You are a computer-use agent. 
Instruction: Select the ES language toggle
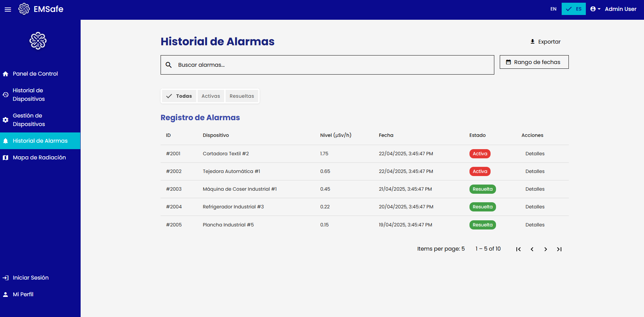tap(574, 9)
